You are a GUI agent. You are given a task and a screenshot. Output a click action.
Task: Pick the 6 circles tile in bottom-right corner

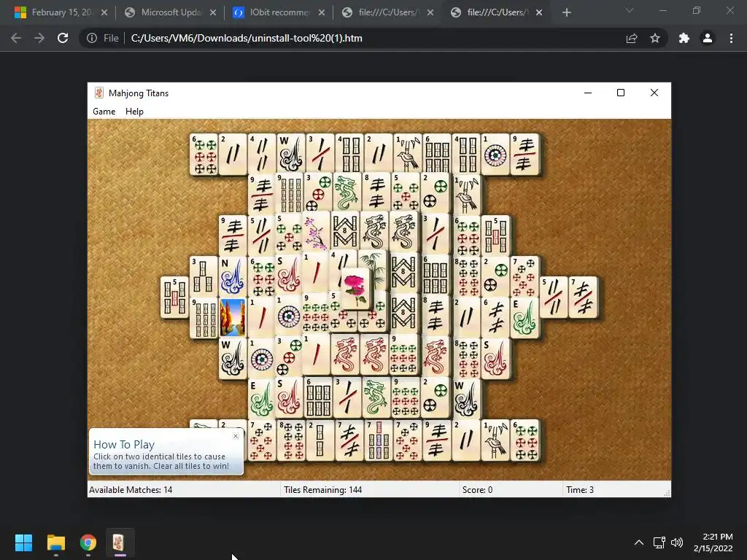[524, 440]
